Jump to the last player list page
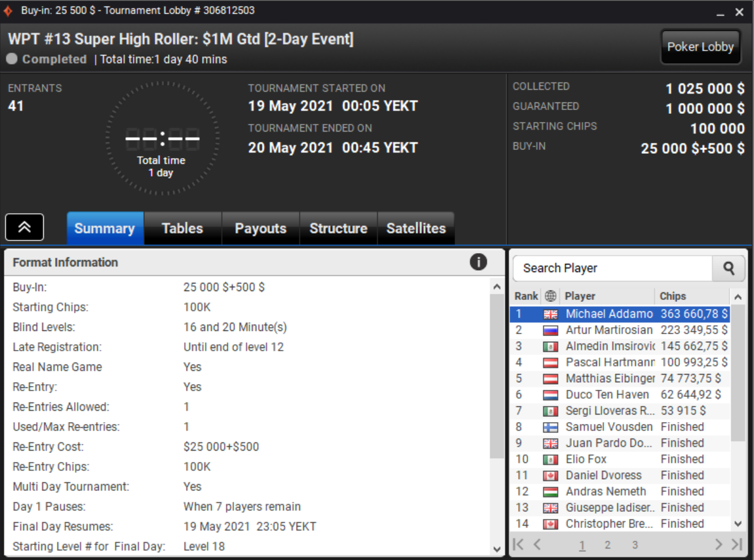The height and width of the screenshot is (560, 754). click(x=737, y=544)
